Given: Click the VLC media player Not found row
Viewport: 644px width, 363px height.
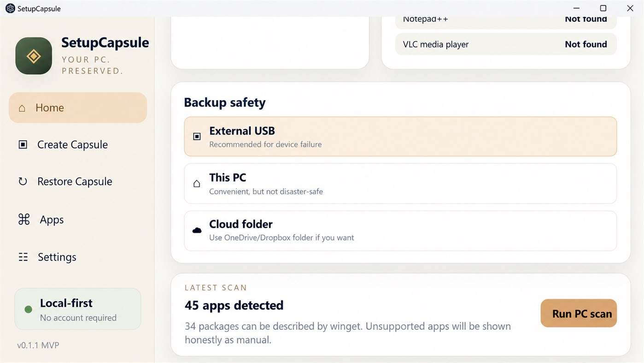Looking at the screenshot, I should [506, 44].
